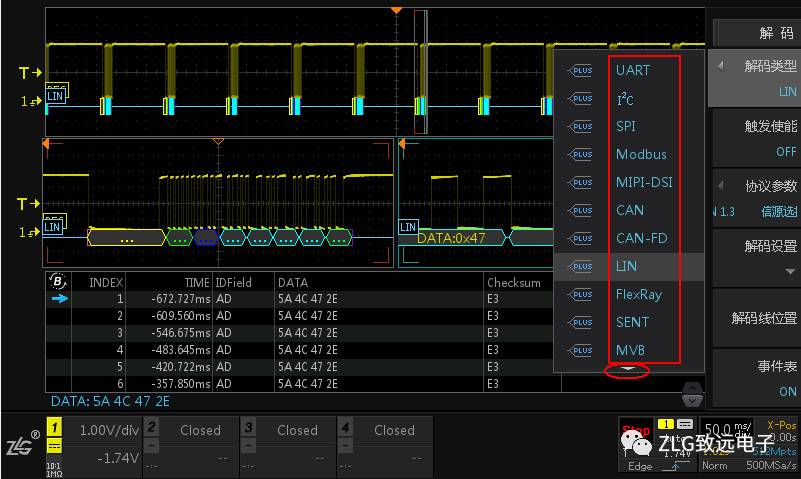Select event table row with -609.560ms
Image resolution: width=801 pixels, height=479 pixels.
(x=302, y=316)
